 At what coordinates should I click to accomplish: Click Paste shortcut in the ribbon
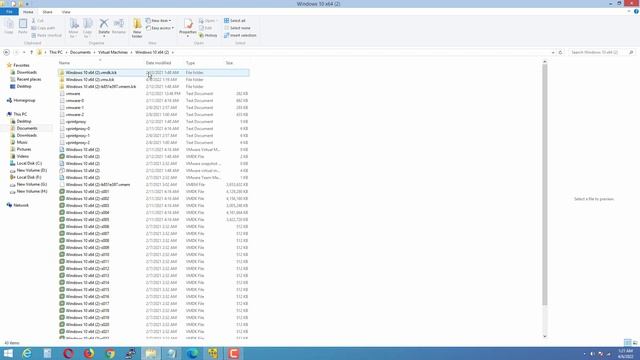pyautogui.click(x=47, y=36)
